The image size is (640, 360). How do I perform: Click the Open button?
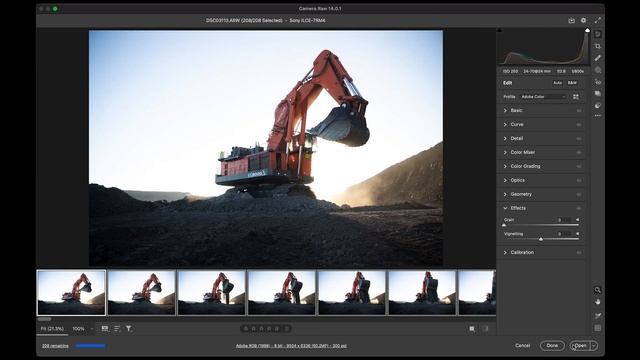coord(580,346)
